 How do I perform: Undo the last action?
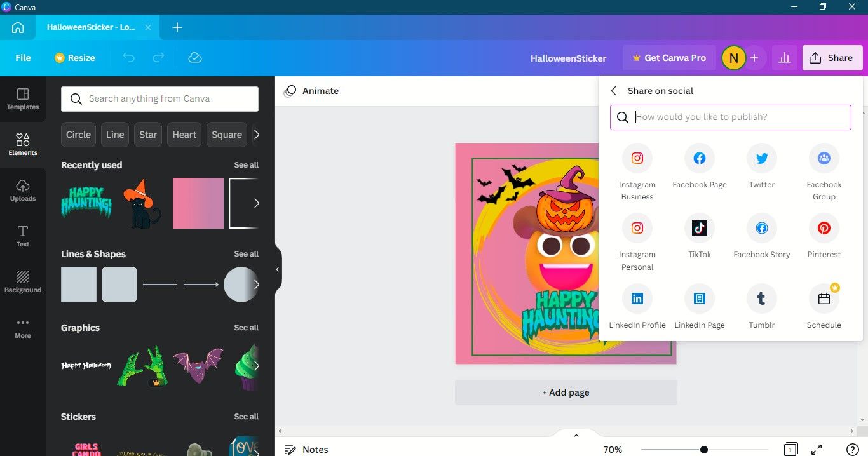point(129,58)
